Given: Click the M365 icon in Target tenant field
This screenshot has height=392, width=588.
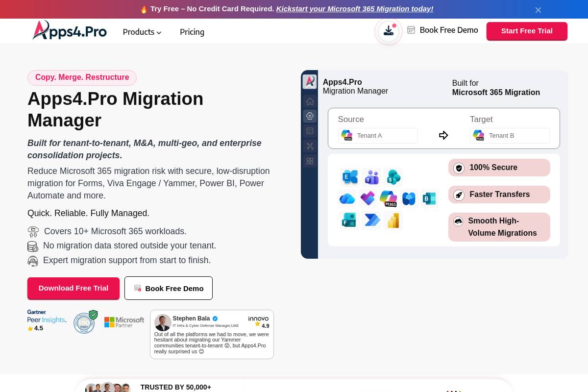Looking at the screenshot, I should (x=479, y=135).
